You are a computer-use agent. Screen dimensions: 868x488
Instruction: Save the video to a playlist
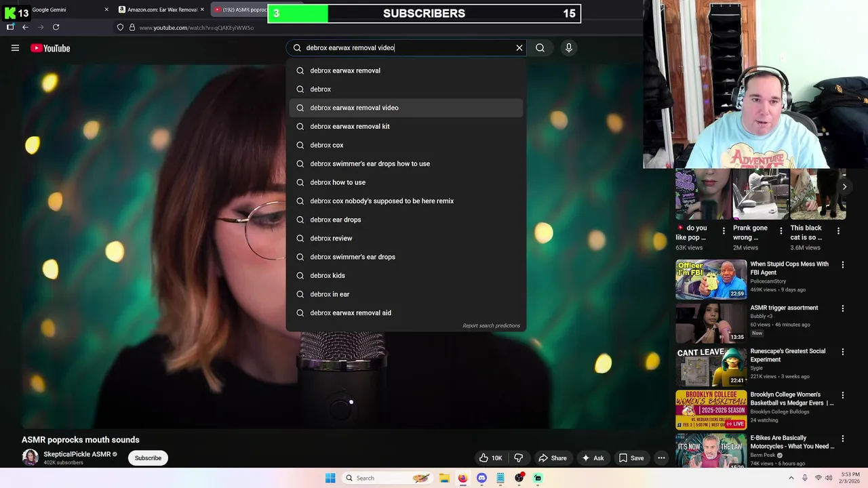click(631, 458)
